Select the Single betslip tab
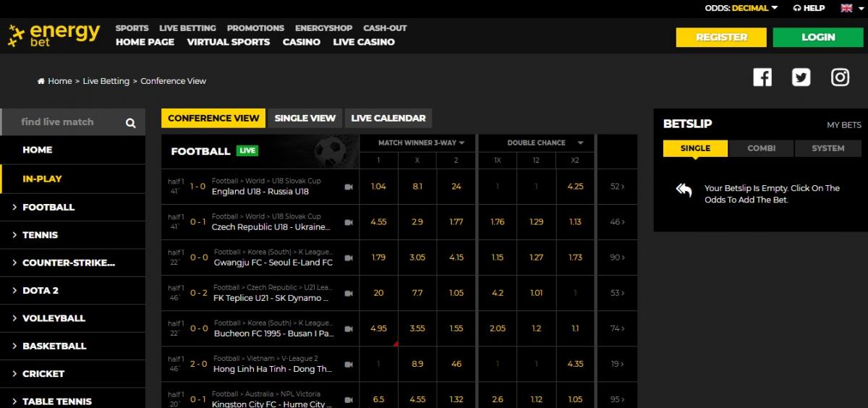868x408 pixels. tap(695, 148)
